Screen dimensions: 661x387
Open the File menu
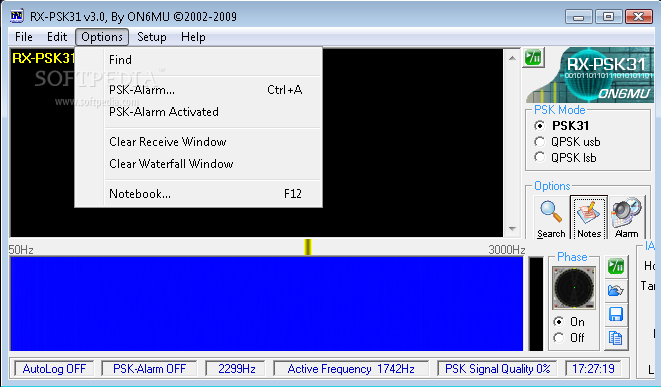(24, 37)
